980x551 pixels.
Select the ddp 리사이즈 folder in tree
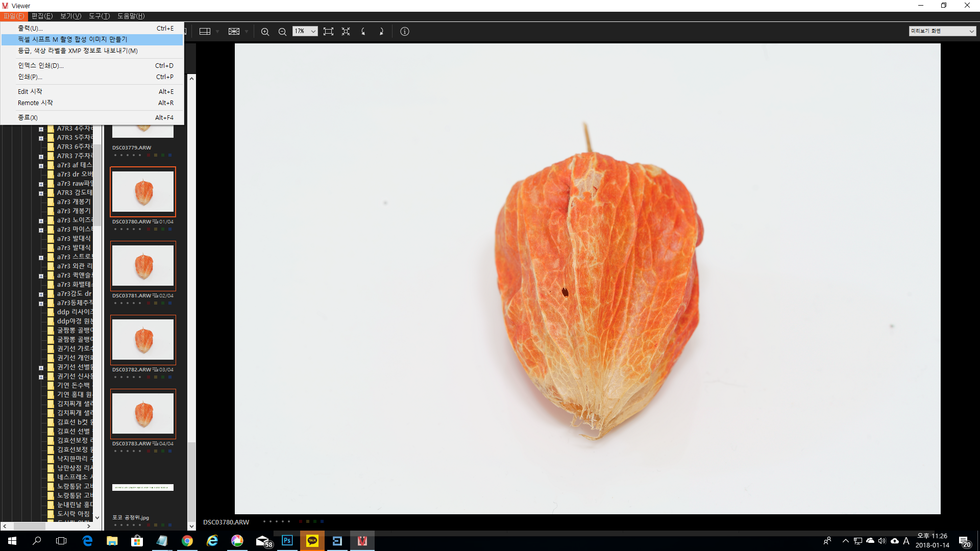tap(75, 312)
